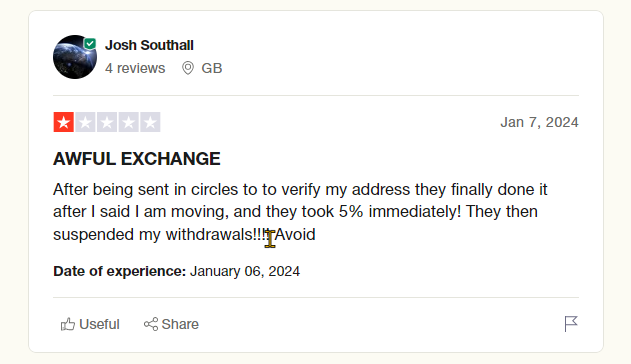Click the Useful button label
The image size is (631, 364).
(x=99, y=324)
